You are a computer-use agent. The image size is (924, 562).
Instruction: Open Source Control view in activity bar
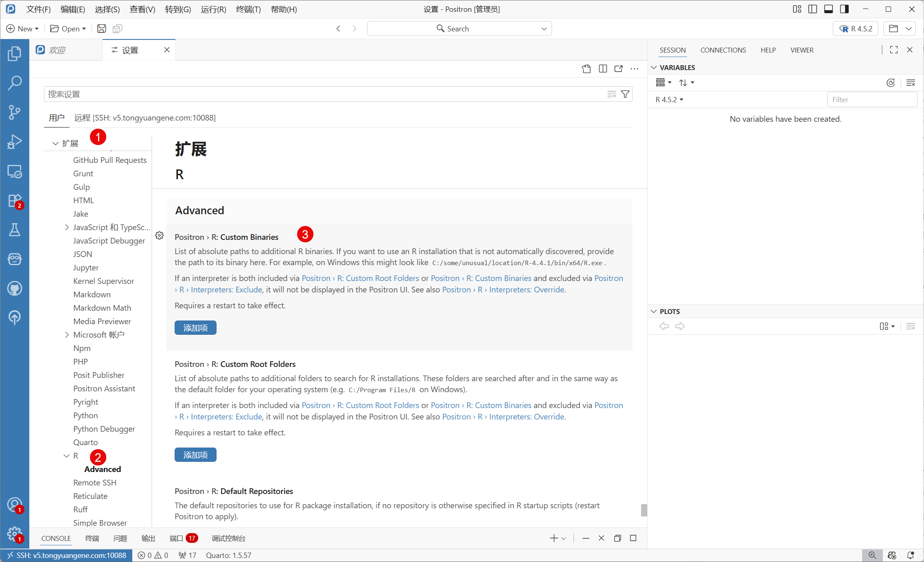click(15, 112)
